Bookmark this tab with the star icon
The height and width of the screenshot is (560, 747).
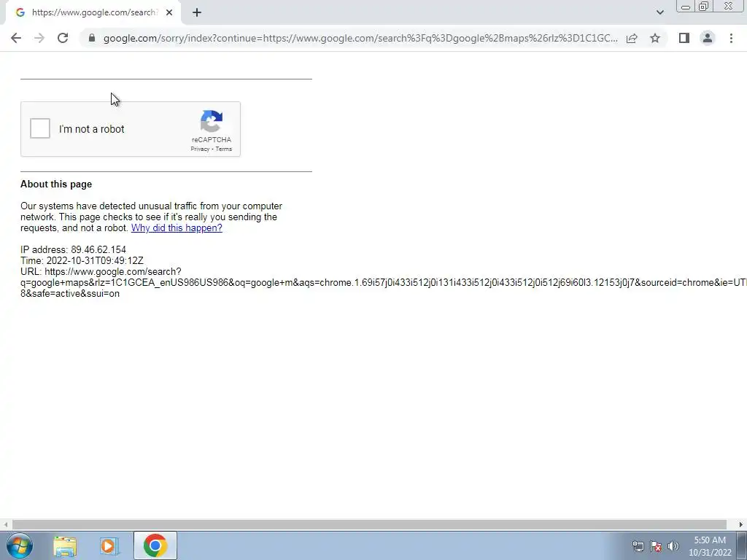coord(655,38)
